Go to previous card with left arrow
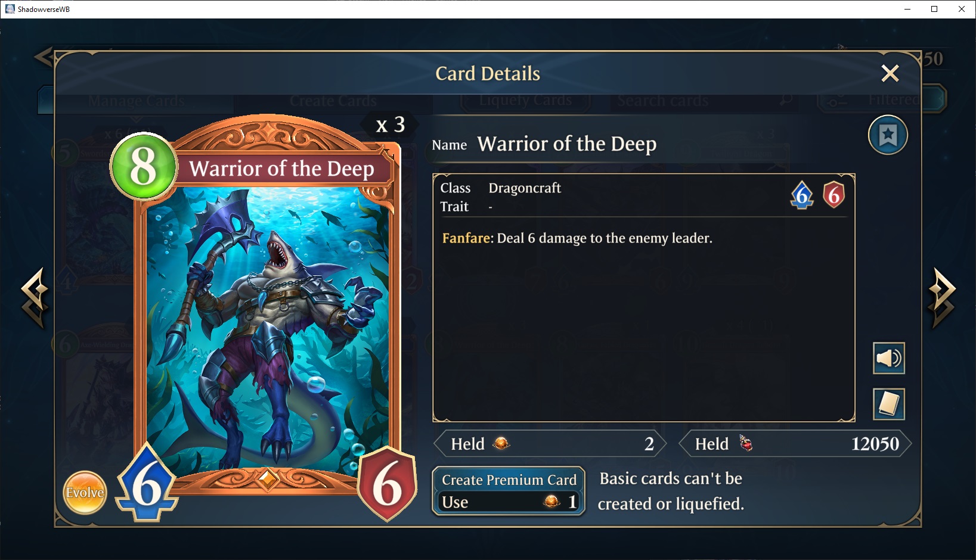Image resolution: width=976 pixels, height=560 pixels. coord(35,297)
